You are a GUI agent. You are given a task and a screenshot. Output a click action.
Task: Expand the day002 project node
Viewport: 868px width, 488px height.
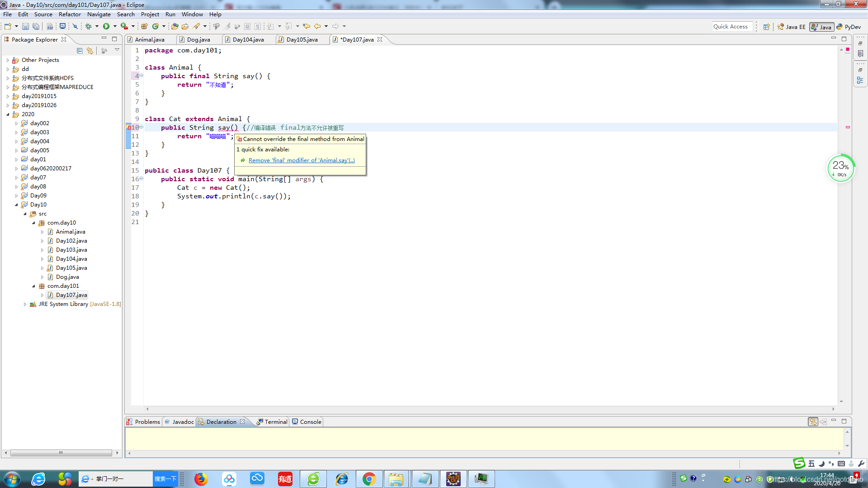click(17, 123)
